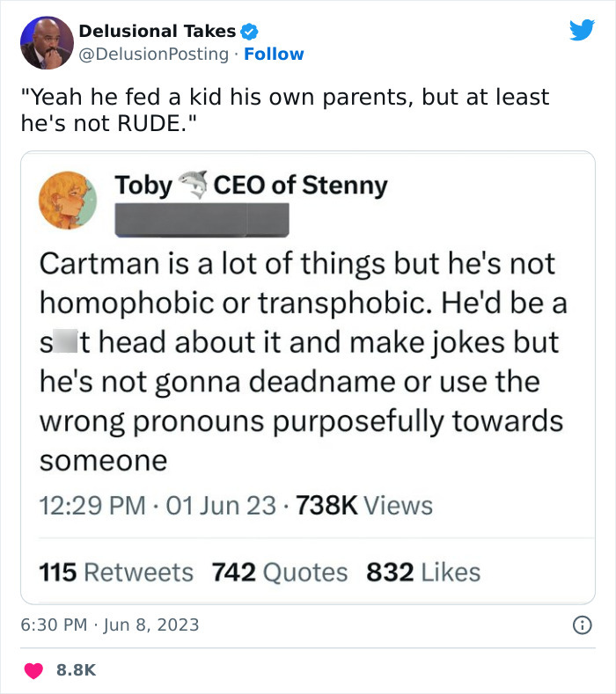Open Toby's avatar in the quoted tweet
This screenshot has height=694, width=616.
tap(68, 200)
